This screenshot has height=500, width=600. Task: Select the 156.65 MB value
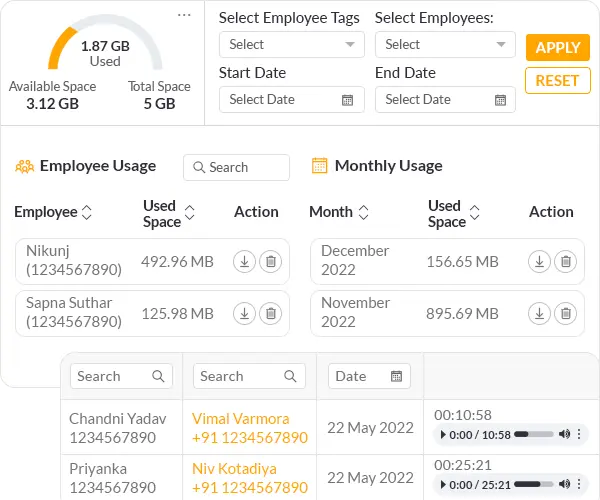coord(462,262)
